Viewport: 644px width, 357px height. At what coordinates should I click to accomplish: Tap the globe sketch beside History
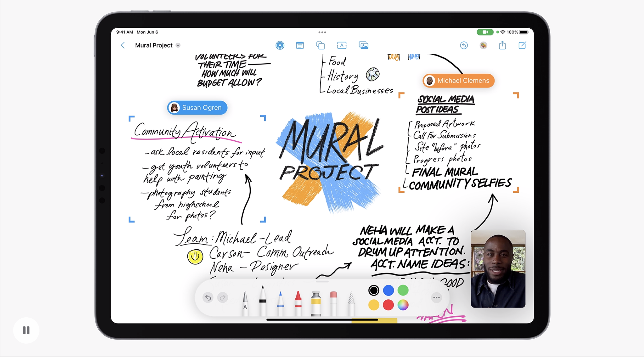(x=373, y=74)
